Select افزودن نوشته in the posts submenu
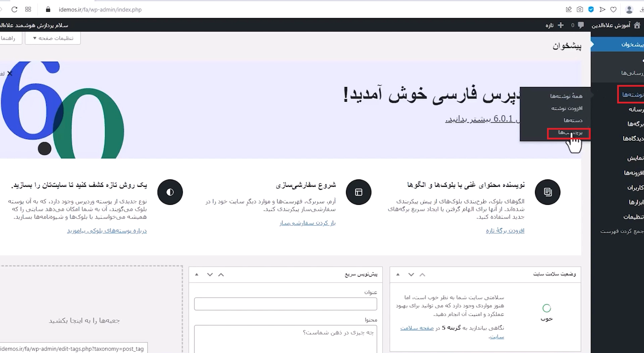644x353 pixels. click(x=567, y=108)
